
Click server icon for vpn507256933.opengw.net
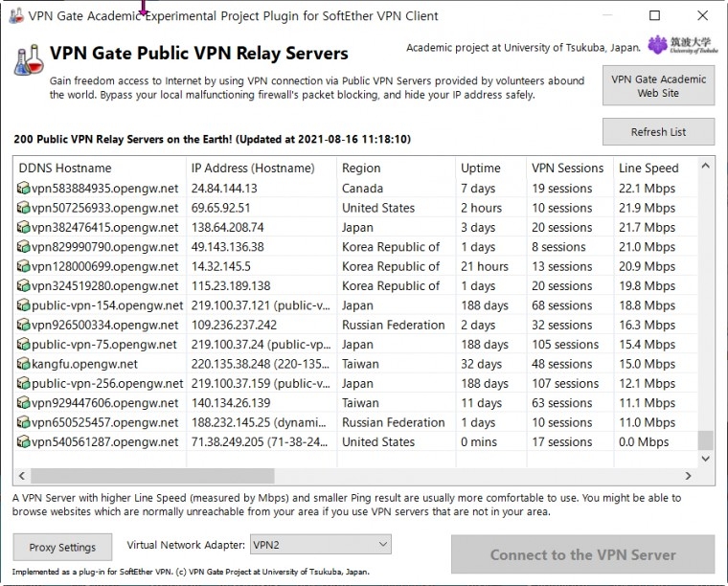pyautogui.click(x=23, y=208)
